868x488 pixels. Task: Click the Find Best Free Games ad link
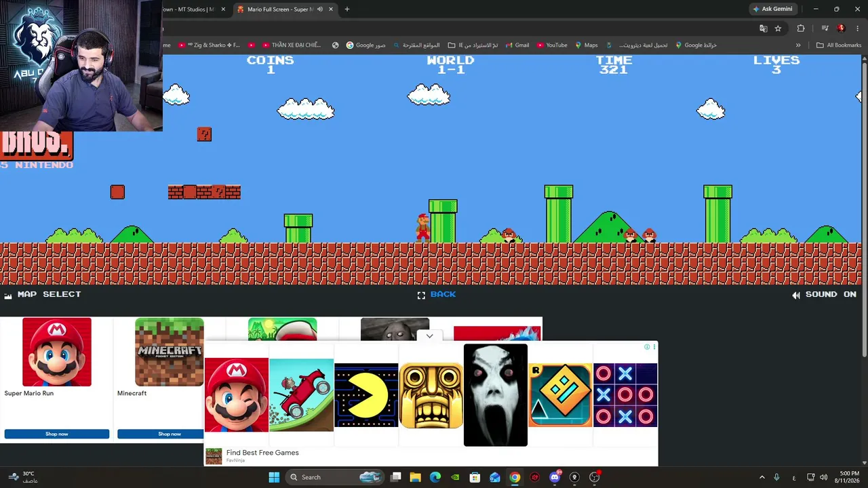coord(262,453)
